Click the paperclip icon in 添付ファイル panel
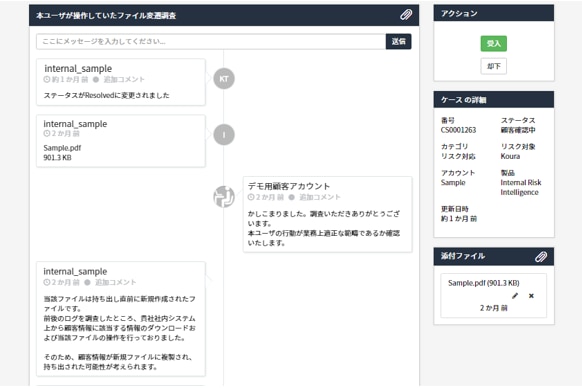Image resolution: width=582 pixels, height=388 pixels. pyautogui.click(x=541, y=256)
